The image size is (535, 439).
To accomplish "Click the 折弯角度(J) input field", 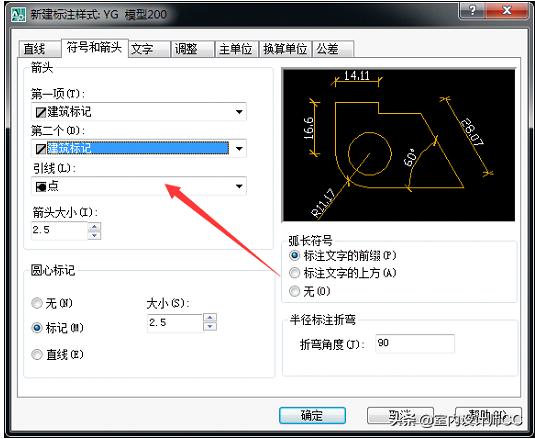I will [x=415, y=343].
